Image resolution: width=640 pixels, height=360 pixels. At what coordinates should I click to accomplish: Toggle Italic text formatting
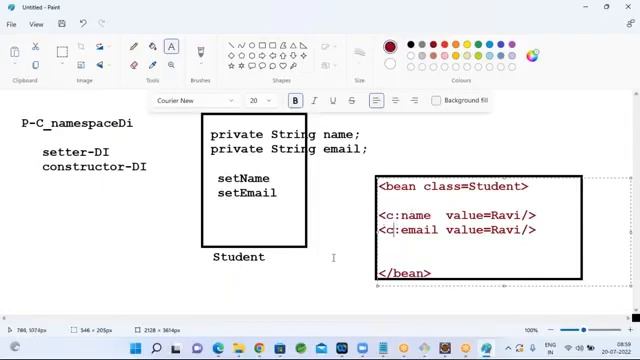[x=314, y=101]
